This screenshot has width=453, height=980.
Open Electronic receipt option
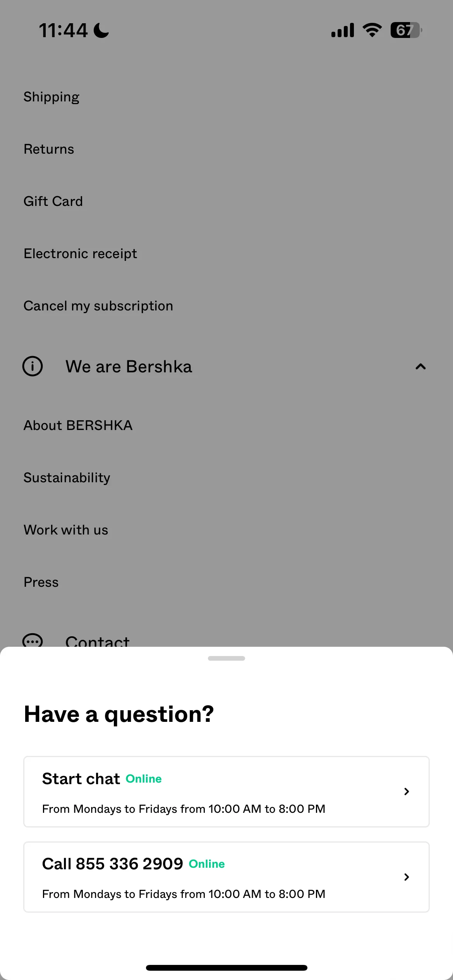(x=80, y=254)
